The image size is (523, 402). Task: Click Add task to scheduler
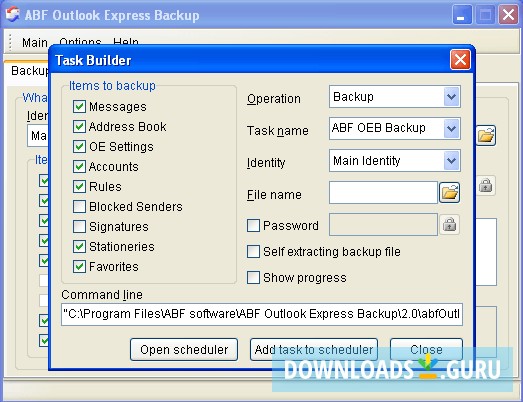pyautogui.click(x=314, y=350)
